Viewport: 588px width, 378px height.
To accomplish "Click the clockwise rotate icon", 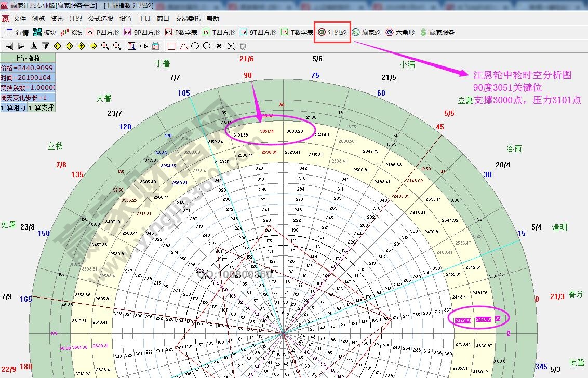I will 195,46.
